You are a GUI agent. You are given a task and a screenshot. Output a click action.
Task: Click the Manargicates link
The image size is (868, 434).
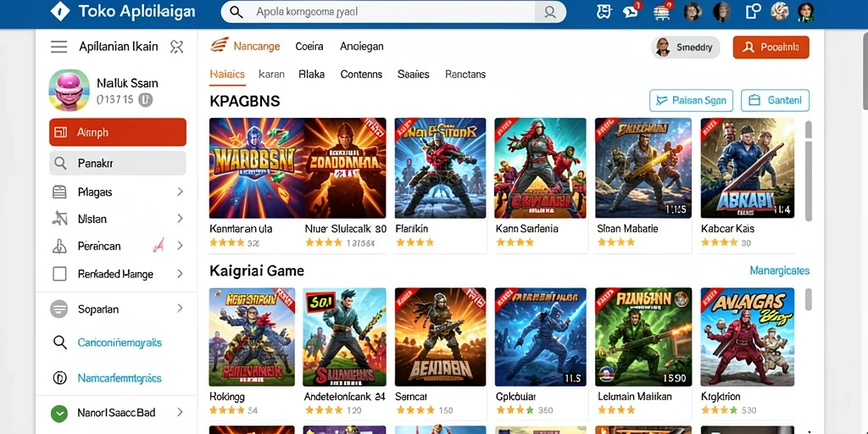coord(780,270)
